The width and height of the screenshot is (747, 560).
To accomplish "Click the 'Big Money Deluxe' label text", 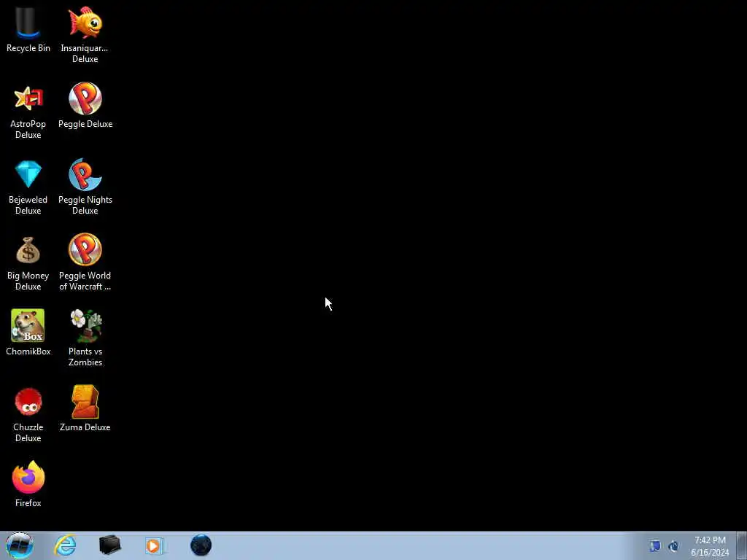I will (28, 281).
